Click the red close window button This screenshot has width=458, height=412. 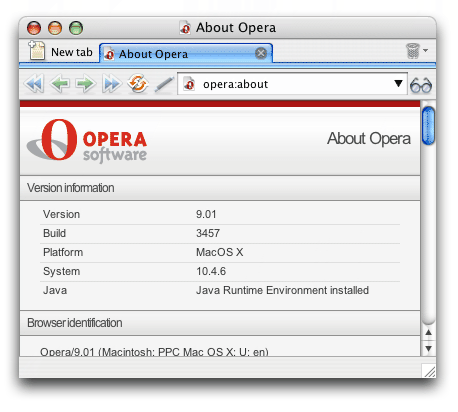click(34, 28)
